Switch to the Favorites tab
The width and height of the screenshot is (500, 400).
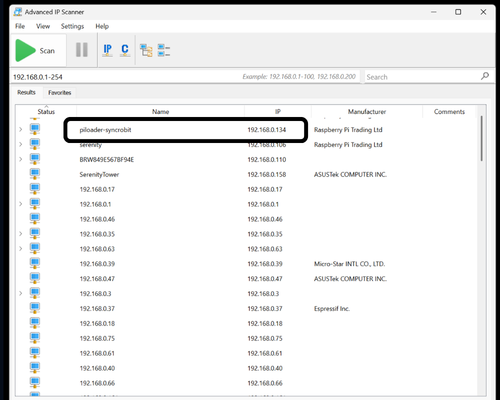60,93
